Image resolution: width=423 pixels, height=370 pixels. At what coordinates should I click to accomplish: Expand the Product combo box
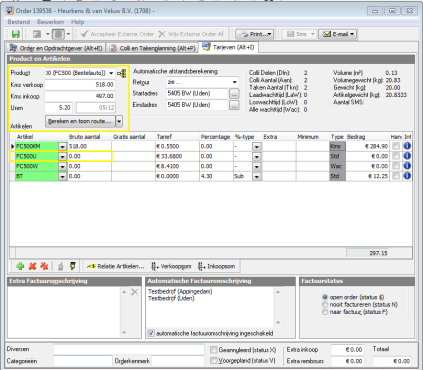click(x=111, y=73)
